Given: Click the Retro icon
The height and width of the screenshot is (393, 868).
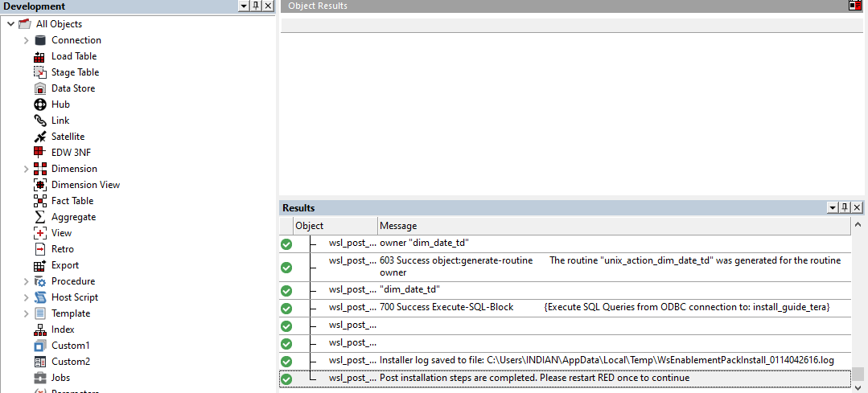Looking at the screenshot, I should click(40, 248).
